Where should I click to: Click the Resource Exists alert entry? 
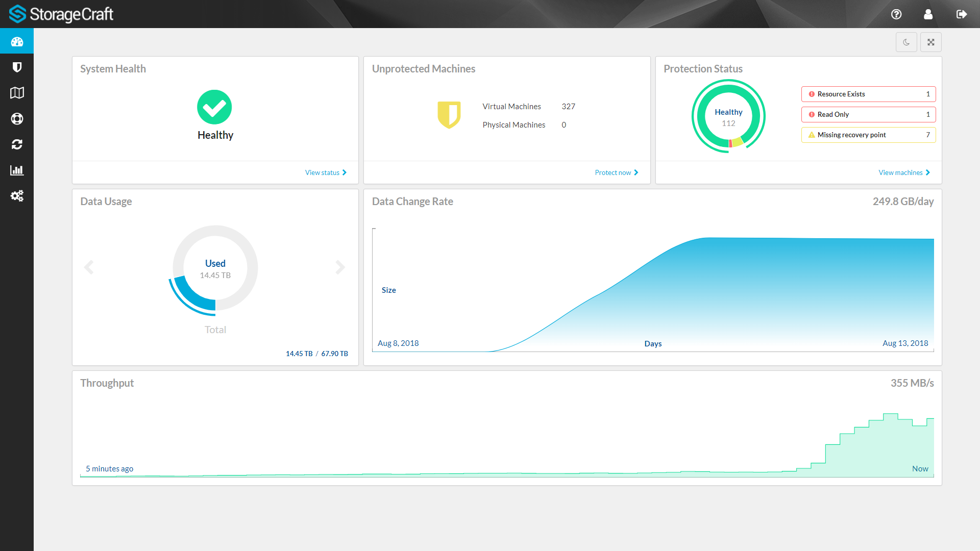pyautogui.click(x=868, y=94)
